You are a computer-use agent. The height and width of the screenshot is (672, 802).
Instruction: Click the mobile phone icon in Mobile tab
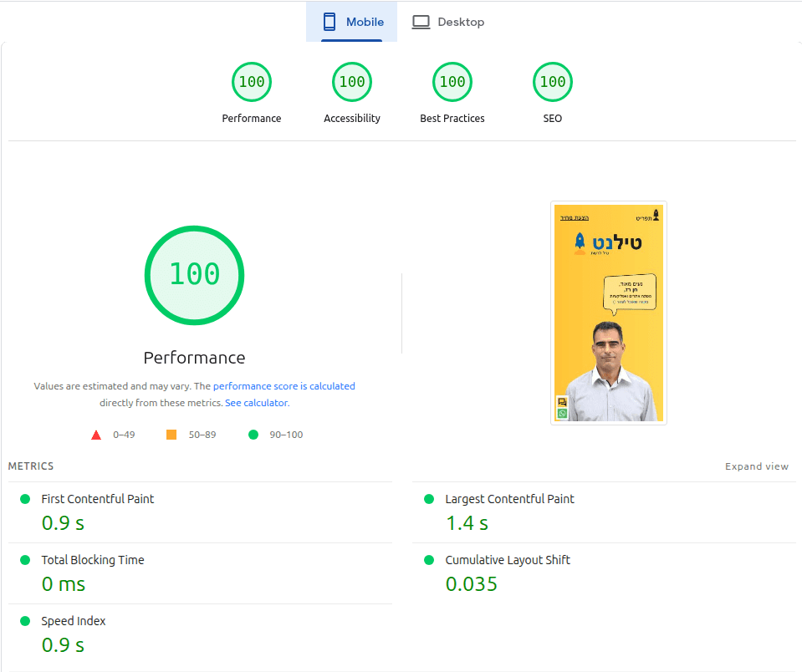coord(329,22)
